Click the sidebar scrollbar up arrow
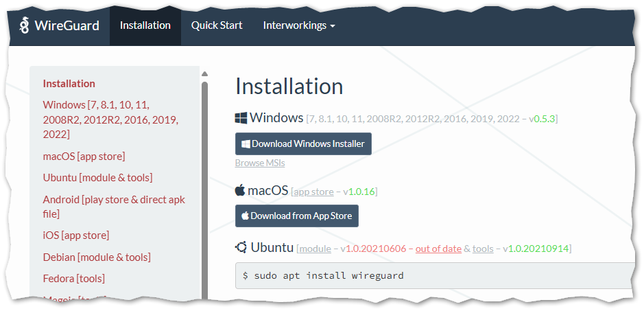This screenshot has width=644, height=311. [x=204, y=74]
